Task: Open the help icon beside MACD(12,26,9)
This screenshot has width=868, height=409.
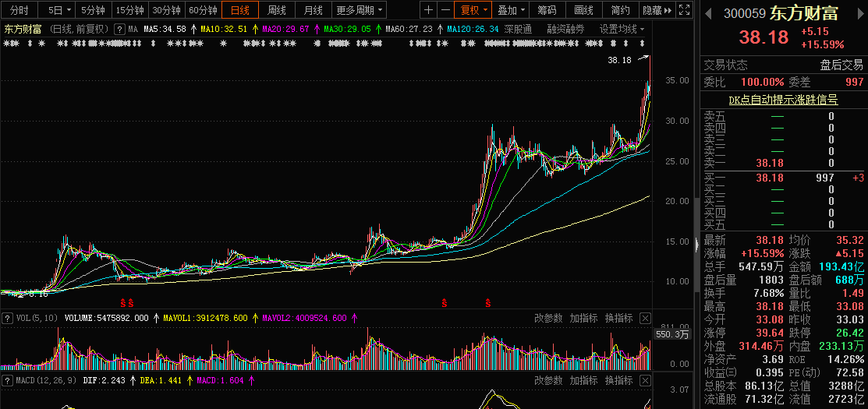Action: click(x=8, y=380)
